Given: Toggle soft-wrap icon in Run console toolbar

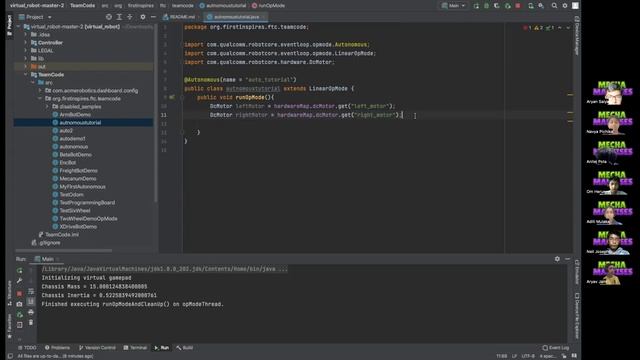Looking at the screenshot, I should [x=31, y=291].
